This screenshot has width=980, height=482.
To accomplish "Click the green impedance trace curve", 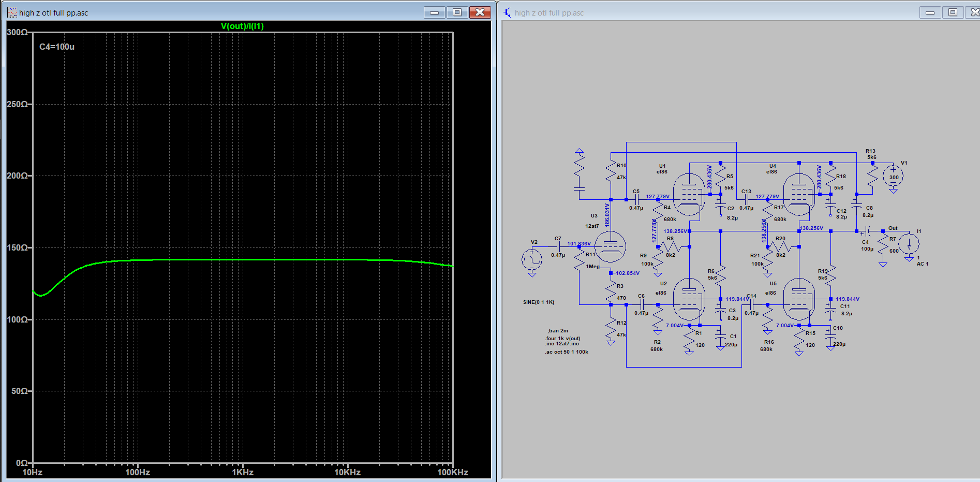I will click(x=243, y=260).
